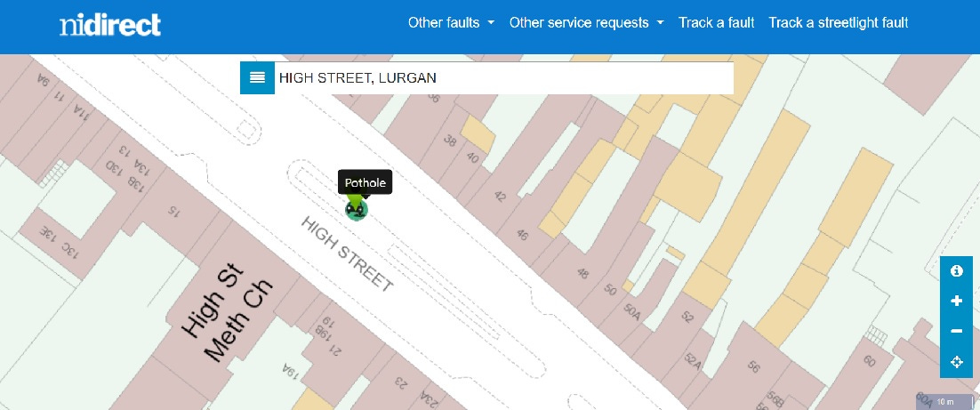Center map using the locate crosshair icon
This screenshot has height=410, width=980.
(956, 362)
